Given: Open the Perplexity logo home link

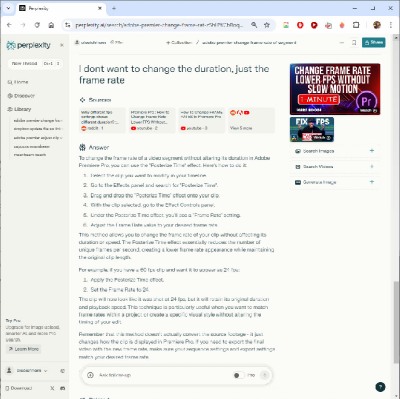Looking at the screenshot, I should pyautogui.click(x=29, y=45).
